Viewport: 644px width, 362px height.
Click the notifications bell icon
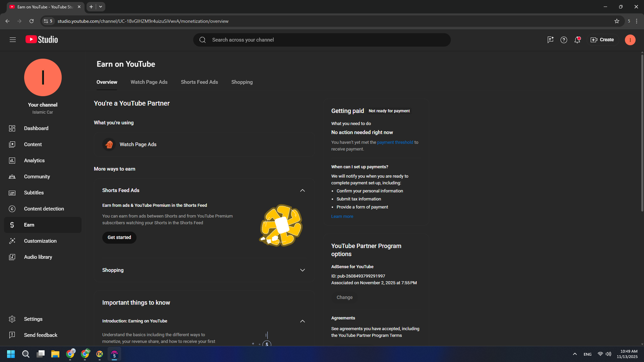pos(577,40)
